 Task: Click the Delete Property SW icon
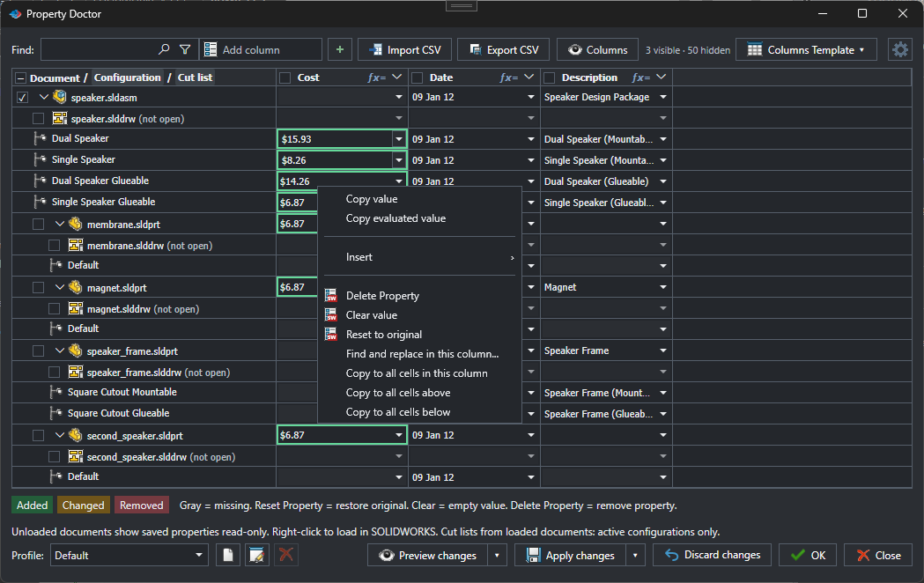pyautogui.click(x=330, y=295)
